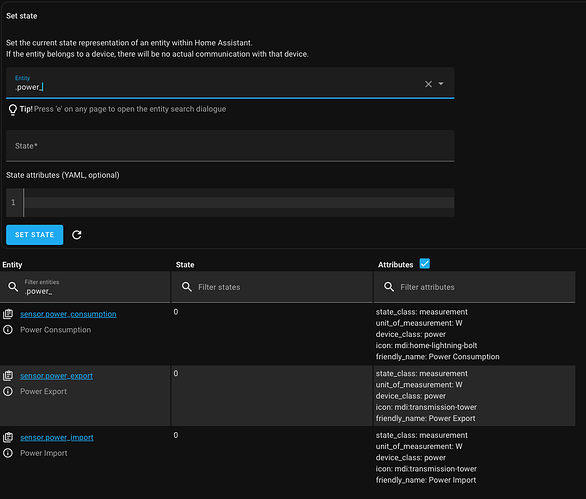Click the SET STATE button
The height and width of the screenshot is (499, 586).
[34, 235]
